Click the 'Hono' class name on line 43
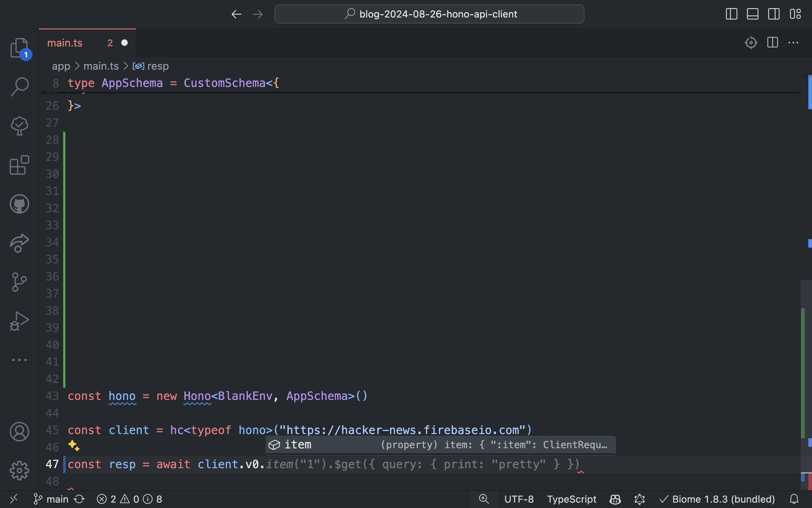Image resolution: width=812 pixels, height=508 pixels. pos(197,396)
